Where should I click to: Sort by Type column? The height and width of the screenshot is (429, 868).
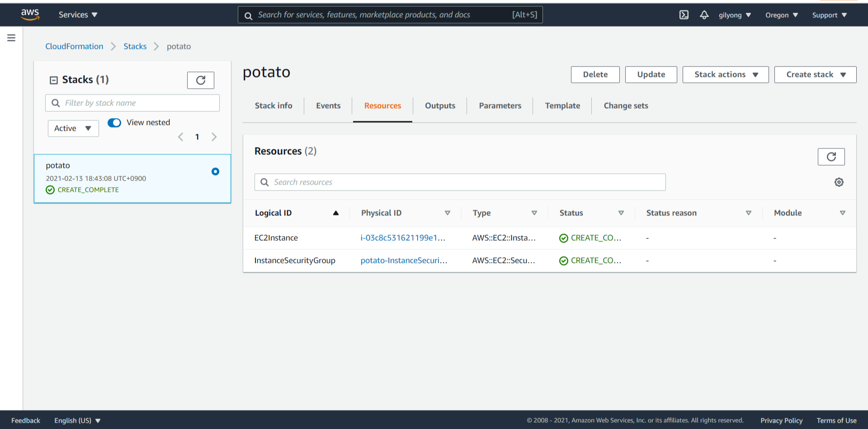pos(534,213)
